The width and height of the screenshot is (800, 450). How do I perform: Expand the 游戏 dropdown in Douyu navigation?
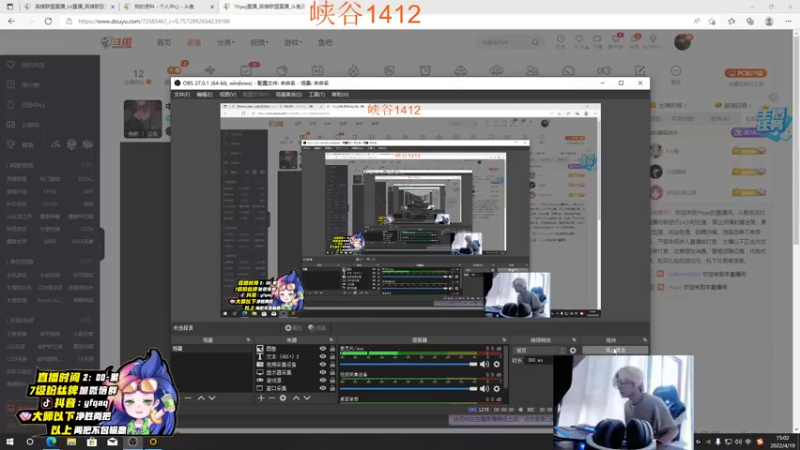293,43
